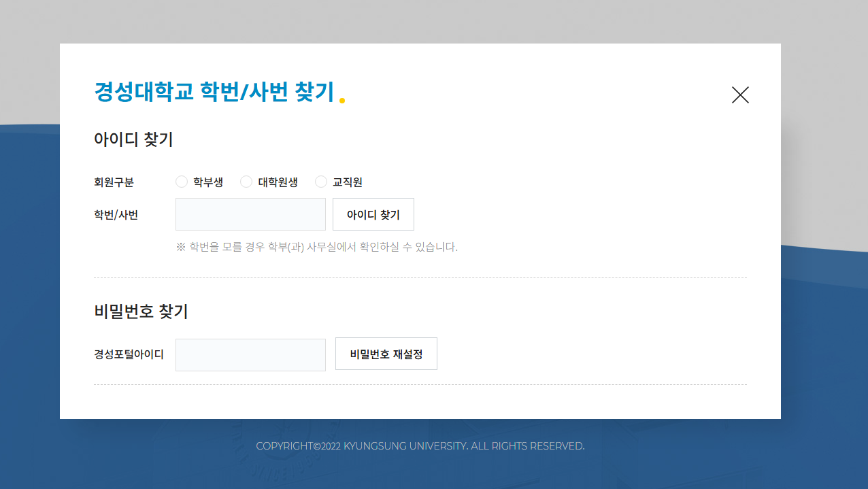Image resolution: width=868 pixels, height=489 pixels.
Task: Select the 대학원생 radio button
Action: 246,182
